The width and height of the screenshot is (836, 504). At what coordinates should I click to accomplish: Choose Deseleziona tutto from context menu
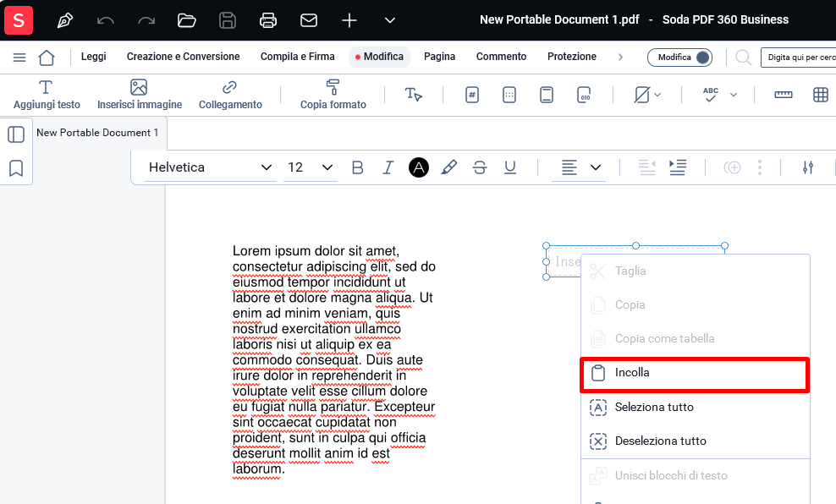pos(695,441)
